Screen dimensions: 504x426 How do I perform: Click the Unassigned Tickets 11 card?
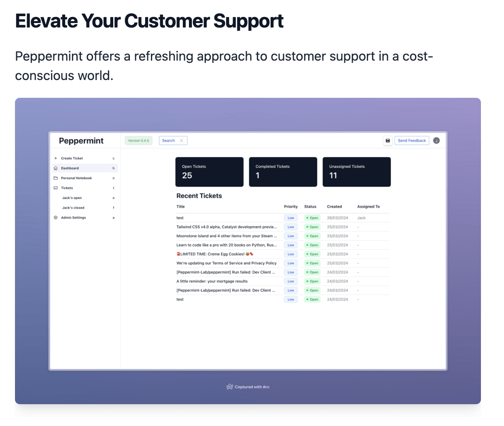pyautogui.click(x=357, y=172)
